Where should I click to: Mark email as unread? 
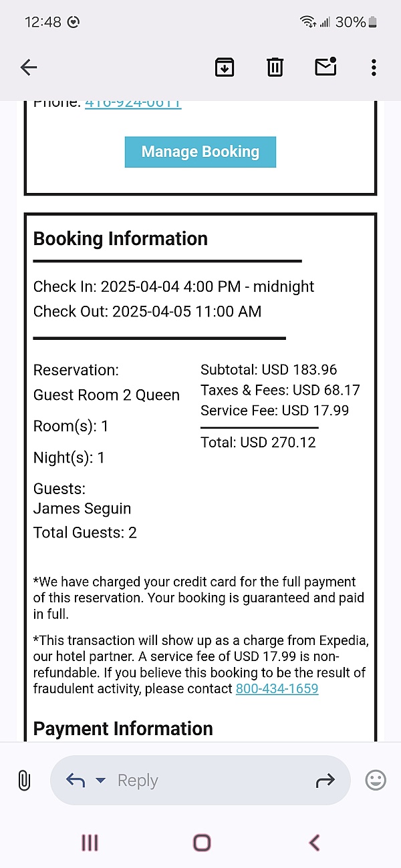click(325, 67)
